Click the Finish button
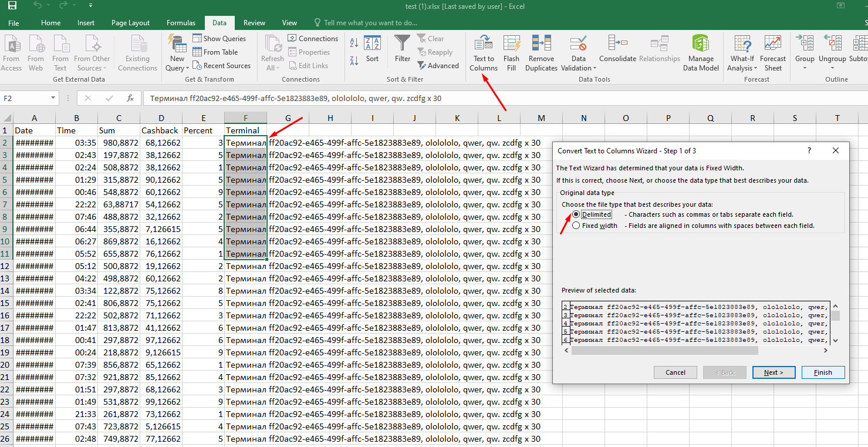Viewport: 868px width, 447px height. point(823,372)
